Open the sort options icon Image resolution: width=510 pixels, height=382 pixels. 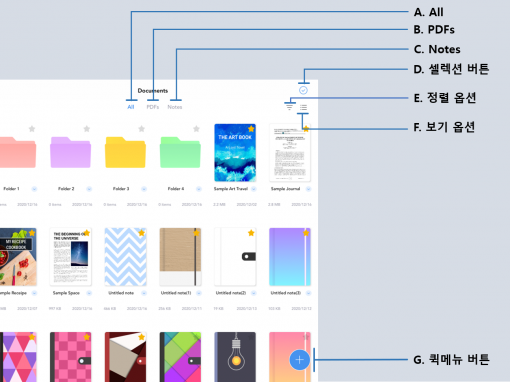[289, 107]
